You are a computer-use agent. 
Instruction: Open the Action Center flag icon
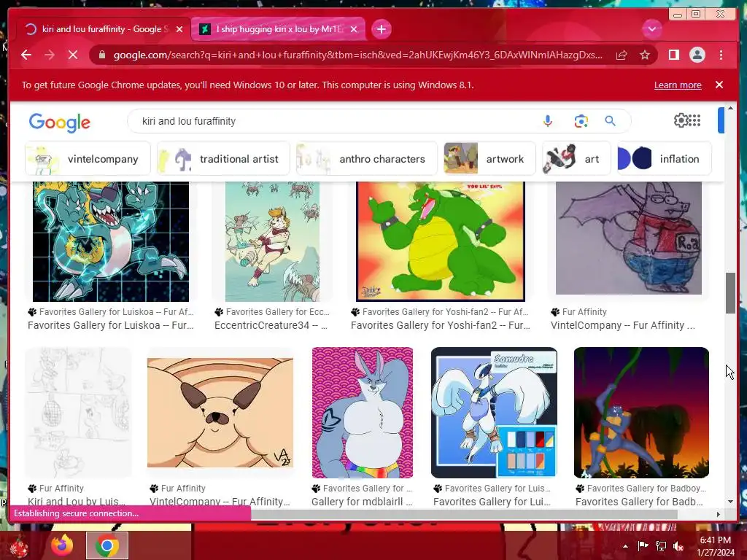[x=643, y=546]
